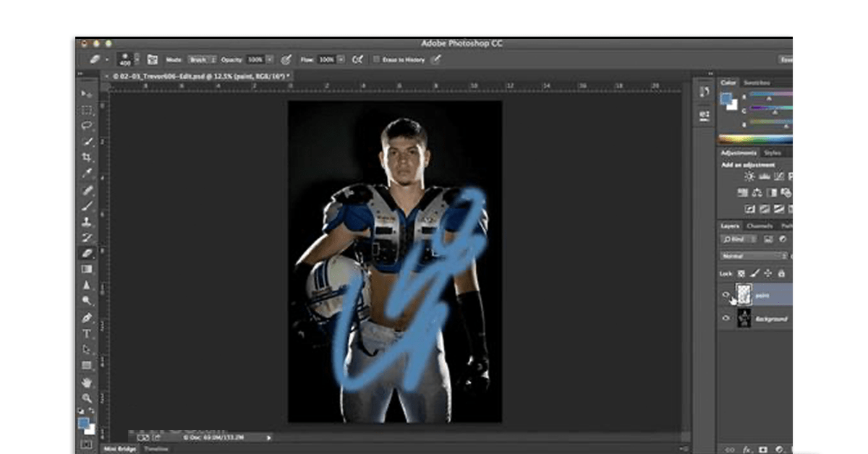The image size is (868, 454).
Task: Click the Brightness/Contrast adjustment icon
Action: tap(749, 176)
